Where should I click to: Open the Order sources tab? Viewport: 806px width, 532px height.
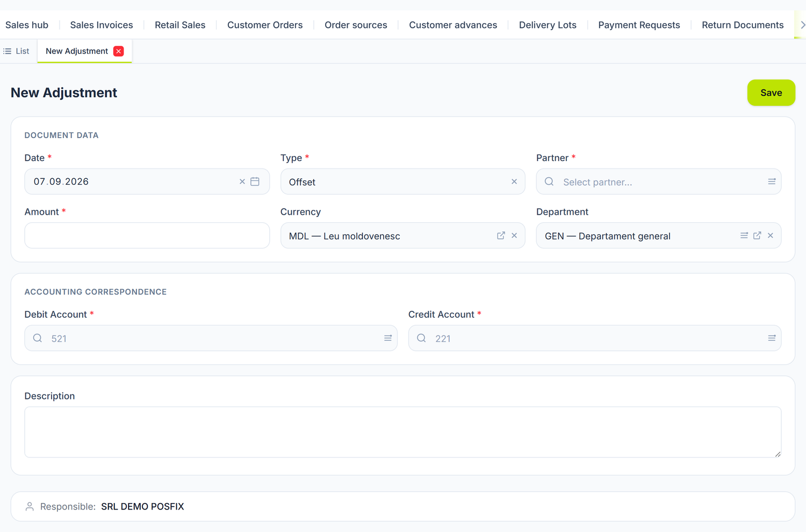356,25
